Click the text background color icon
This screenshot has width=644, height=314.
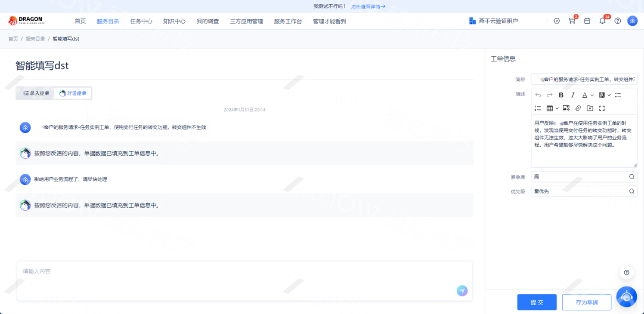coord(602,95)
